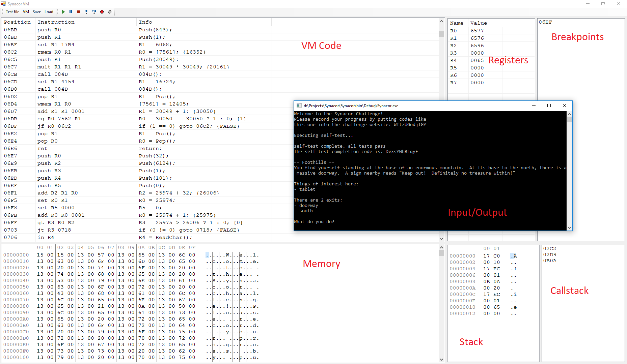Click stack row address 00000002
This screenshot has width=627, height=364.
(462, 262)
